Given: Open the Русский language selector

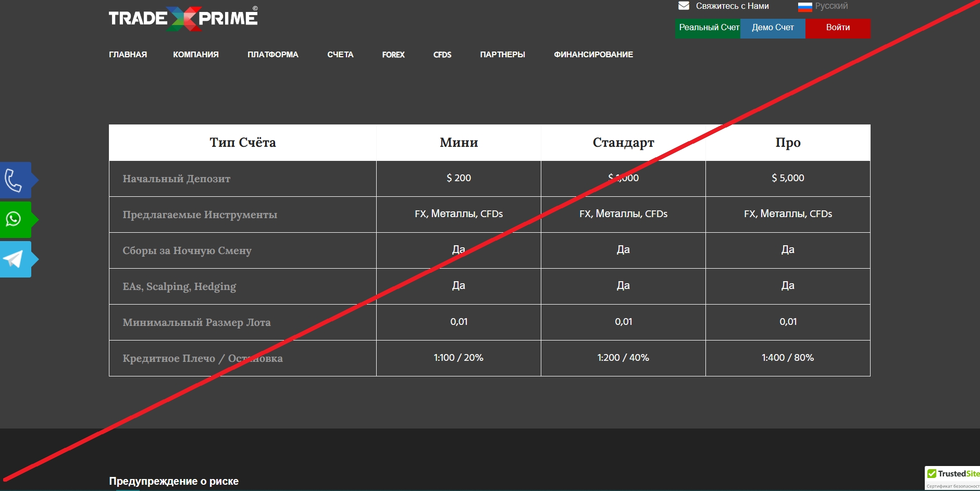Looking at the screenshot, I should click(x=831, y=6).
